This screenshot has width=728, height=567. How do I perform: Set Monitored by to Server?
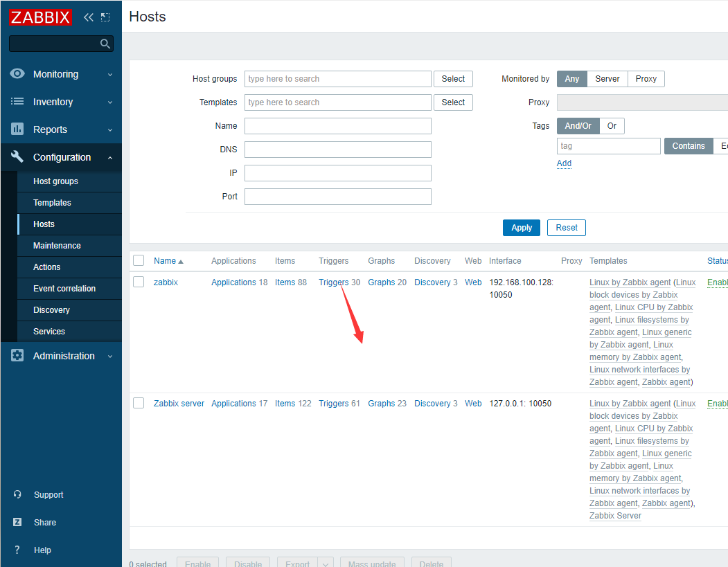click(607, 79)
